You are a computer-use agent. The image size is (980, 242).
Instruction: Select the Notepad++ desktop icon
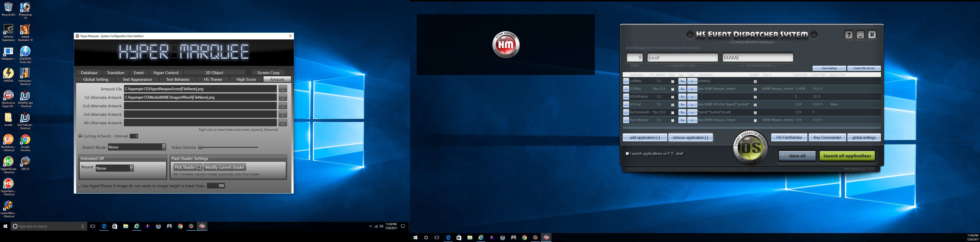pos(8,53)
